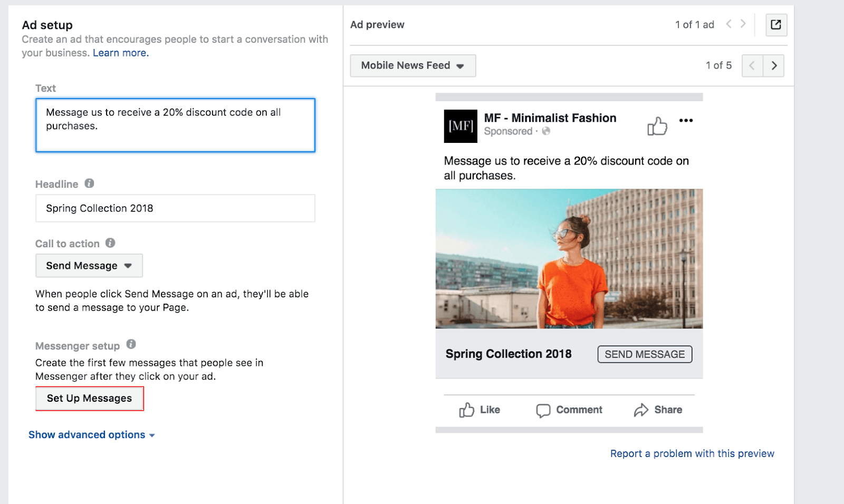Expand Show advanced options
Screen dimensions: 844x504
(91, 435)
